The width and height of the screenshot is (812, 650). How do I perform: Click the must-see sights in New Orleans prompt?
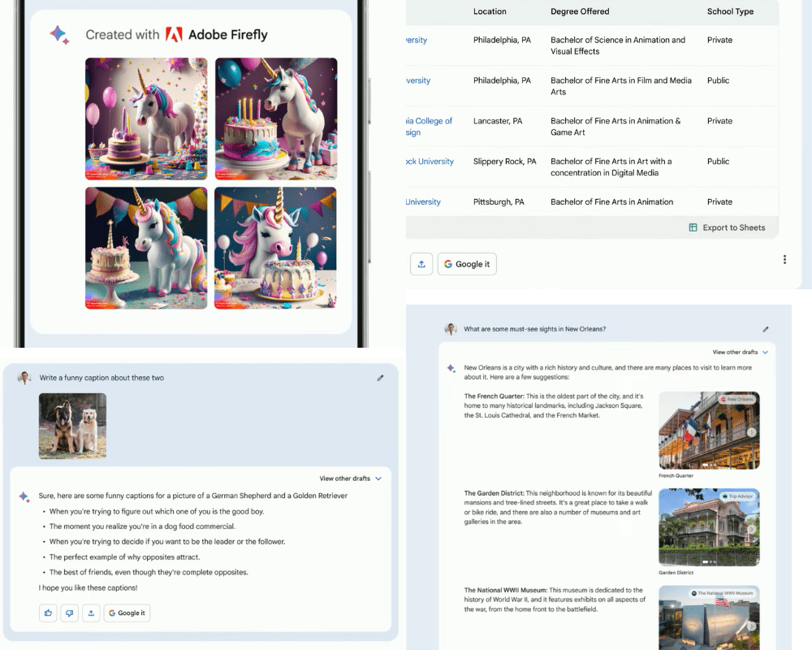534,329
